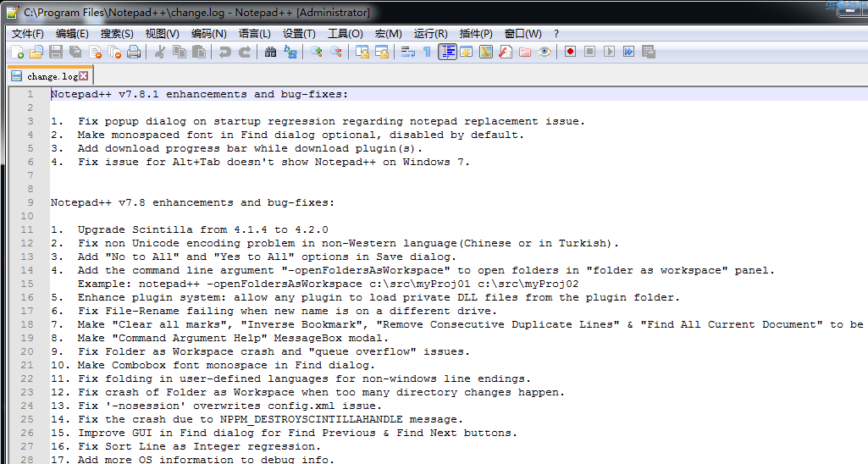Click 'Notepad++ v7.8 enhancements and bug-fixes' line
This screenshot has width=868, height=464.
(192, 202)
